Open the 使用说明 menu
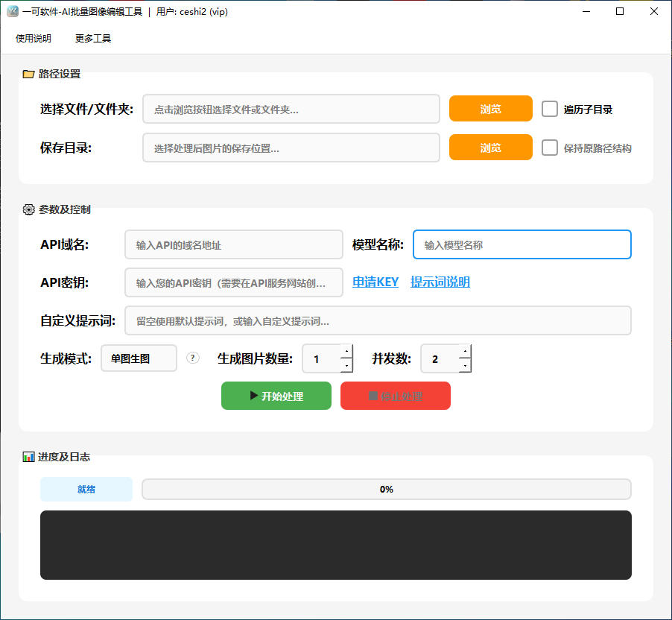 tap(34, 38)
